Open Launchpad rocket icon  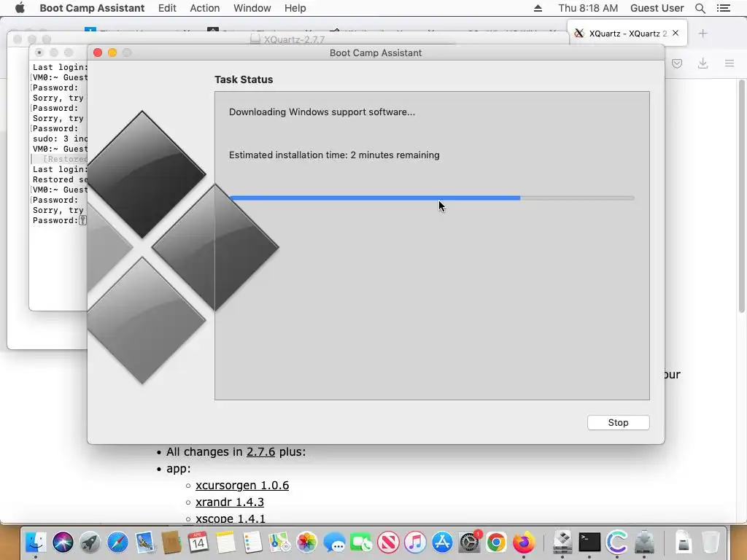90,542
